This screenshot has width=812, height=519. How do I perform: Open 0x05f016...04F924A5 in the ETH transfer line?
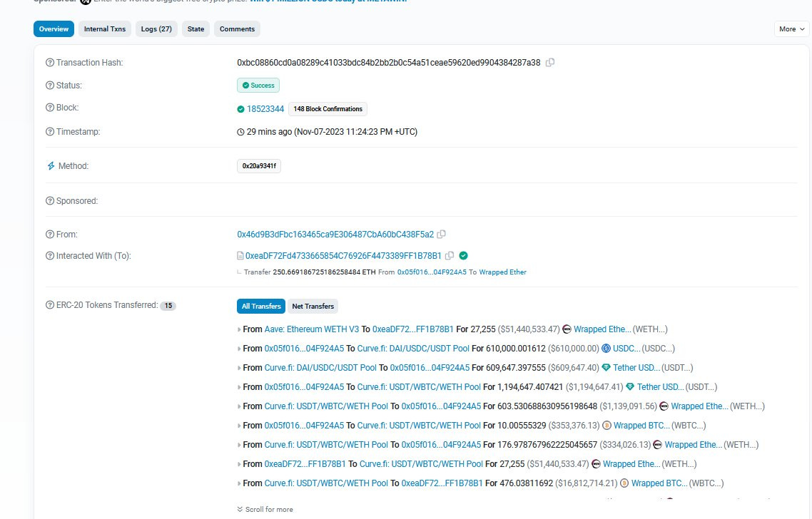pos(432,272)
